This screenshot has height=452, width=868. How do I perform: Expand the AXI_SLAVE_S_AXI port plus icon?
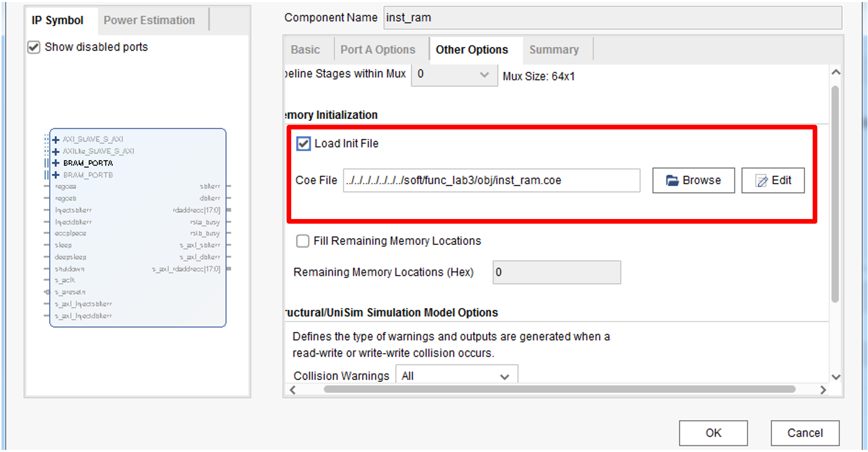(x=56, y=139)
